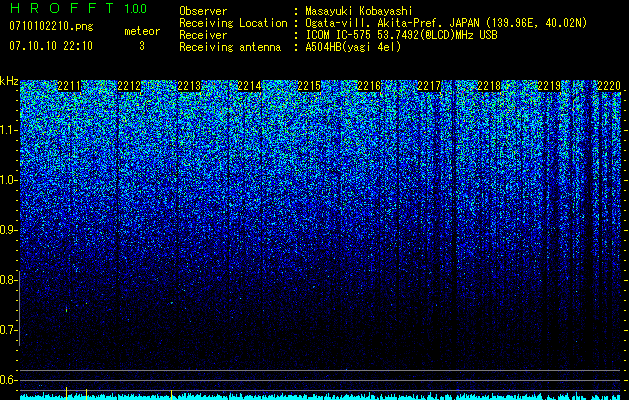Click the 0.9 kHz axis label

pos(8,230)
